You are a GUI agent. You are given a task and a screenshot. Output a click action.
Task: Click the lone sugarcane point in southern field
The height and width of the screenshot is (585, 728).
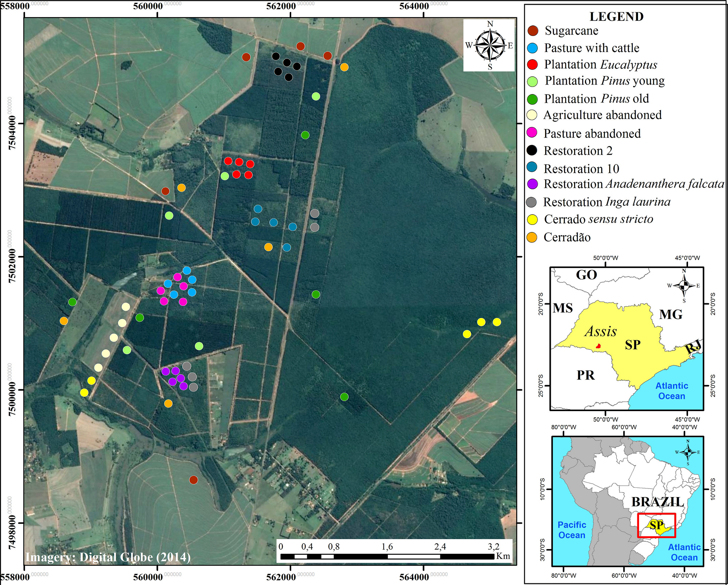point(194,480)
